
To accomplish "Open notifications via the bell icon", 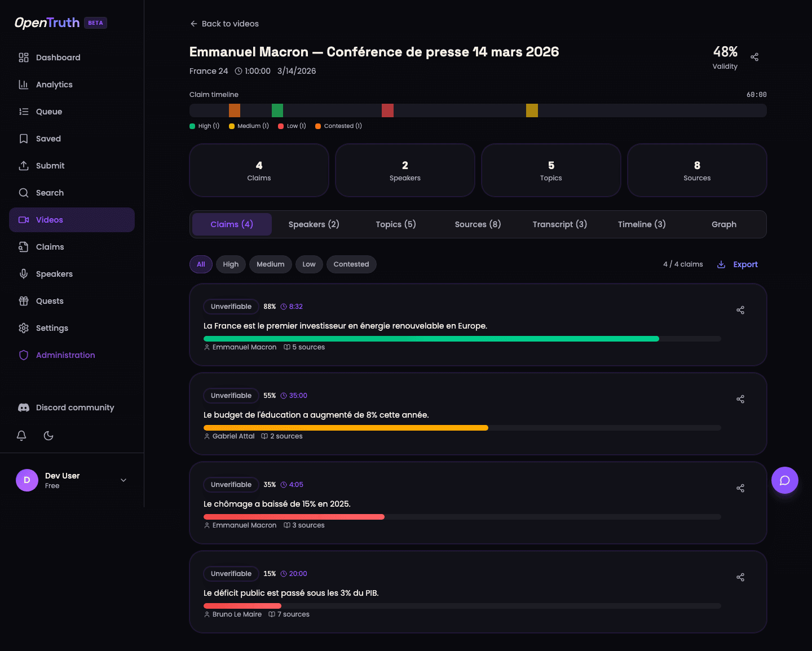I will coord(21,436).
